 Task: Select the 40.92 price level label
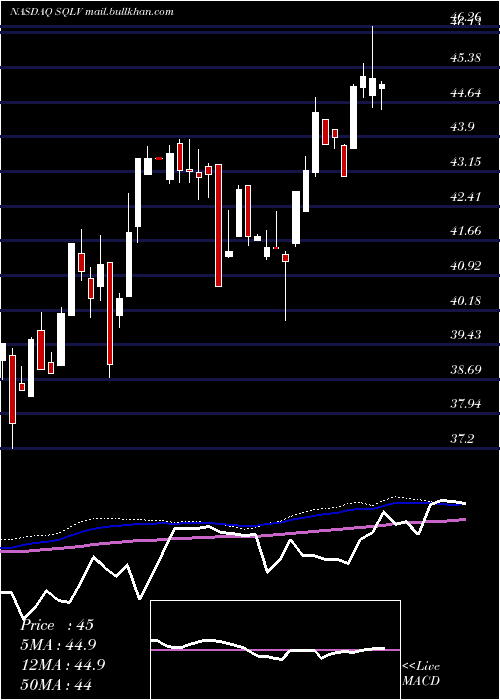tap(467, 266)
